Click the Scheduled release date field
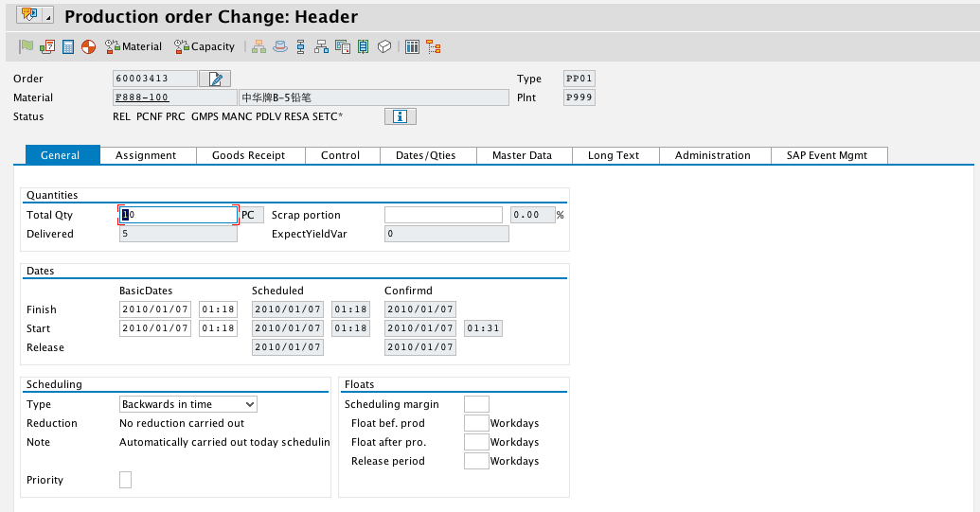 point(288,347)
